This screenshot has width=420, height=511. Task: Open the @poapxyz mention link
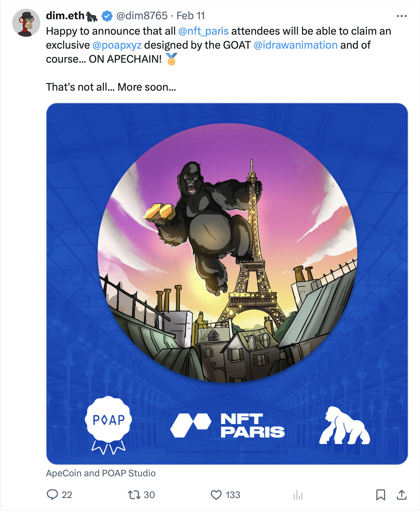(x=117, y=45)
